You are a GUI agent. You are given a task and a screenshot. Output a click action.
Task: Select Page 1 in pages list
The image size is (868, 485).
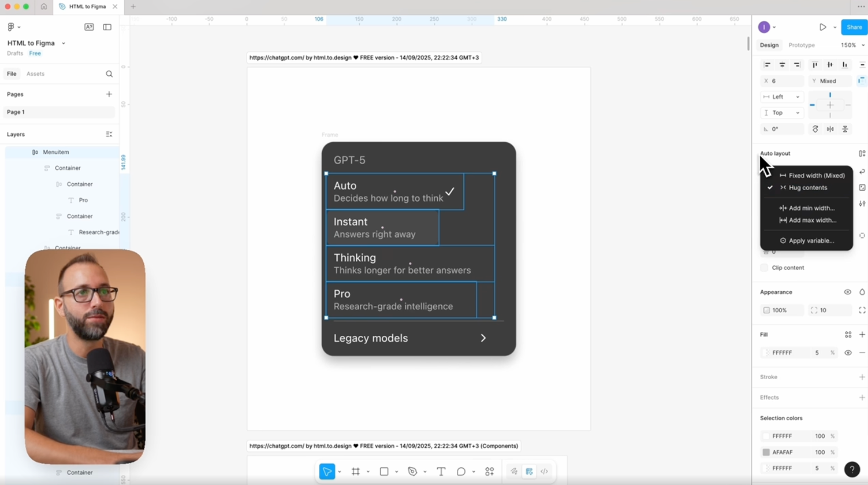[58, 112]
